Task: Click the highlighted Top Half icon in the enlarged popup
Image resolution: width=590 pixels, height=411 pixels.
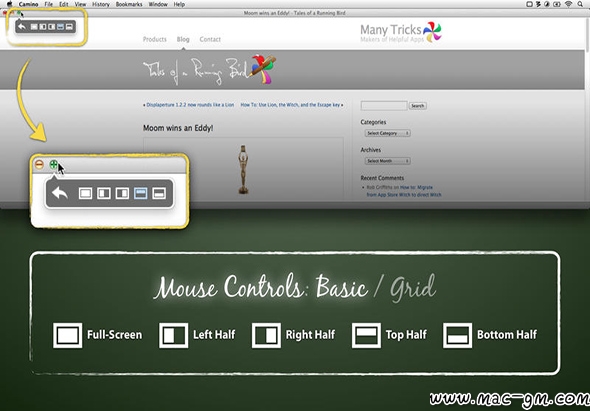Action: click(141, 193)
